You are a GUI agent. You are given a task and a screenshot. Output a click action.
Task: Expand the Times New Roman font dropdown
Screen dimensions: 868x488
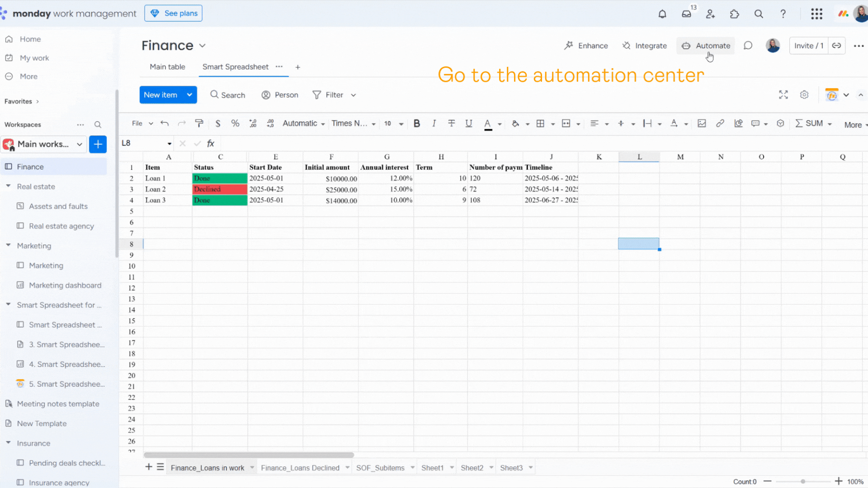tap(373, 124)
